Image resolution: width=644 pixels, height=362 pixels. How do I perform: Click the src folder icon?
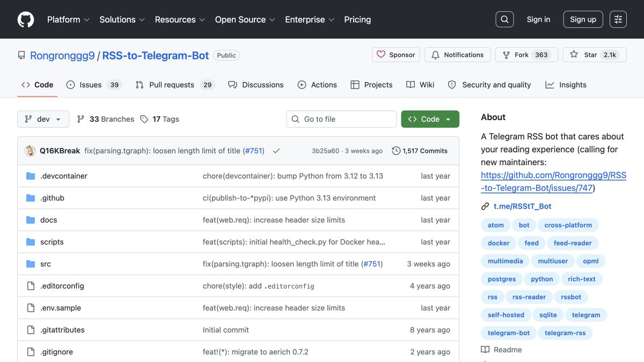pyautogui.click(x=31, y=264)
